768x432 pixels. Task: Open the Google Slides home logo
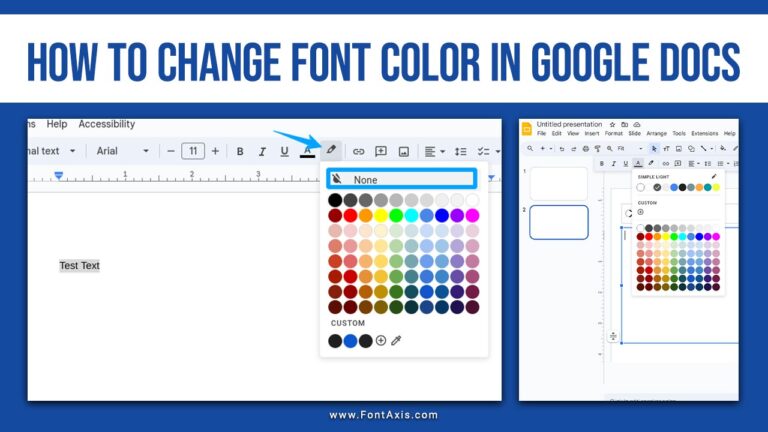pos(527,129)
